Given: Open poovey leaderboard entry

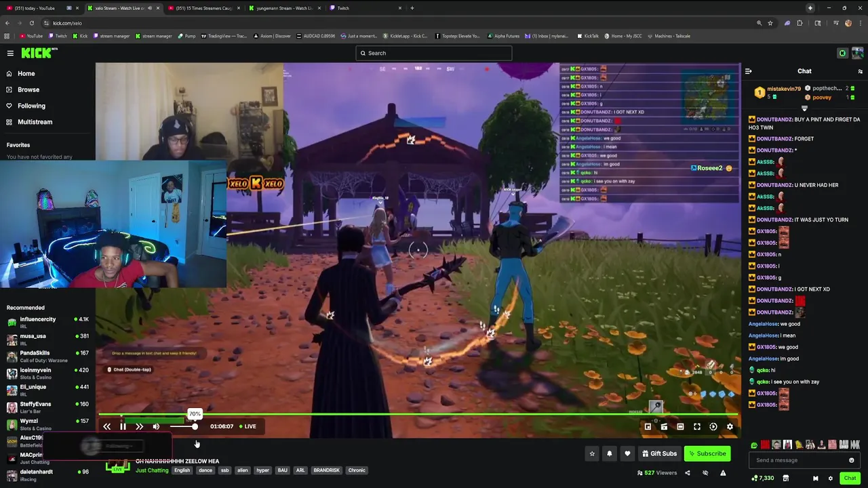Looking at the screenshot, I should tap(822, 97).
